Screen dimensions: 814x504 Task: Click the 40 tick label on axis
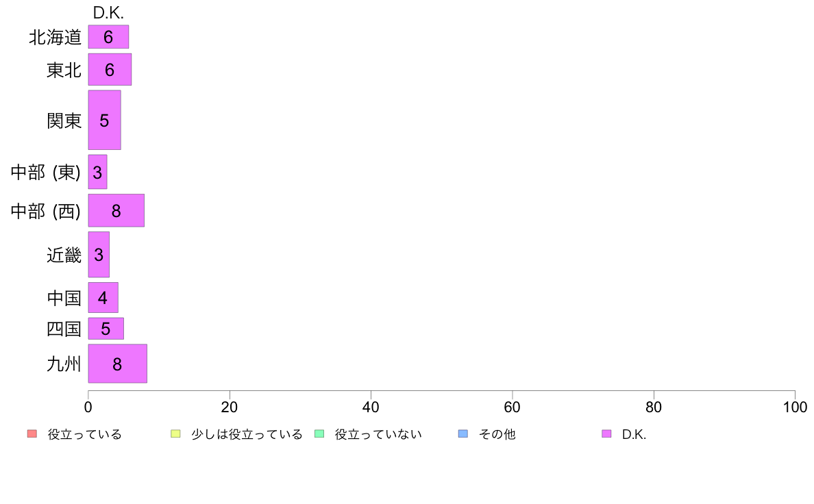point(371,407)
